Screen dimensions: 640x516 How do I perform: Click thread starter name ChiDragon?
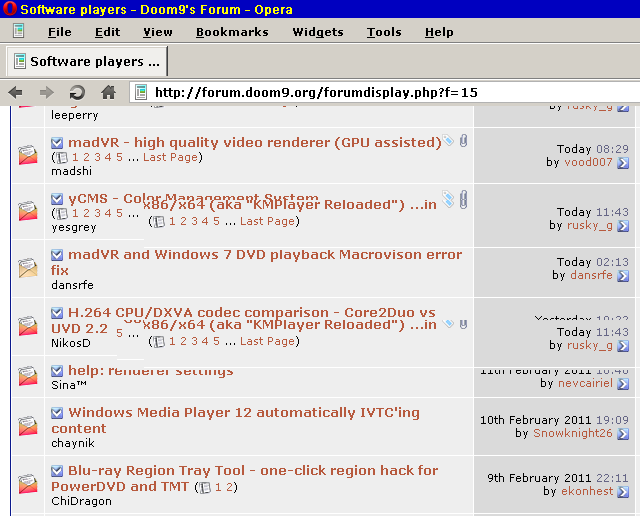click(x=81, y=501)
